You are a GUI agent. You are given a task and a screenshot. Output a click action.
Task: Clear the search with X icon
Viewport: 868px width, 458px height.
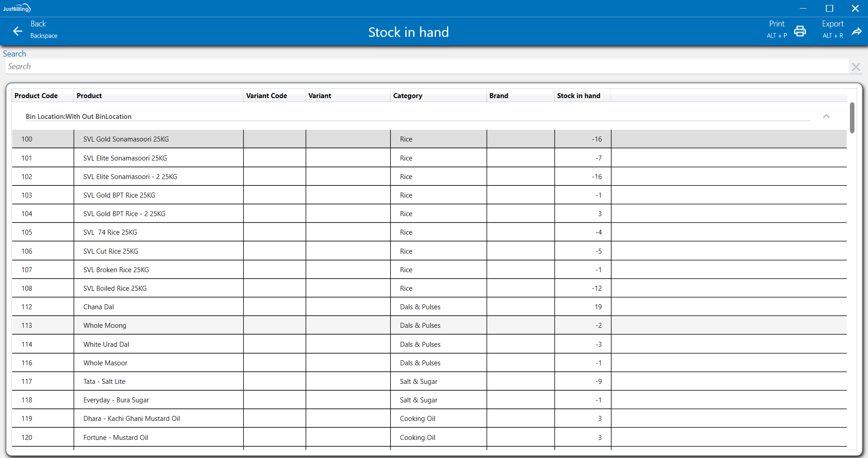pyautogui.click(x=855, y=67)
